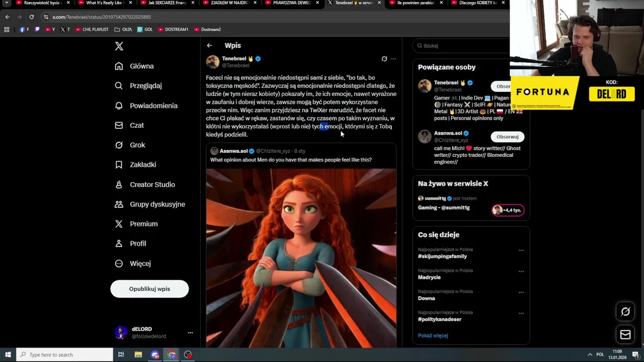The image size is (644, 362).
Task: Reload the page with refresh icon
Action: point(31,17)
